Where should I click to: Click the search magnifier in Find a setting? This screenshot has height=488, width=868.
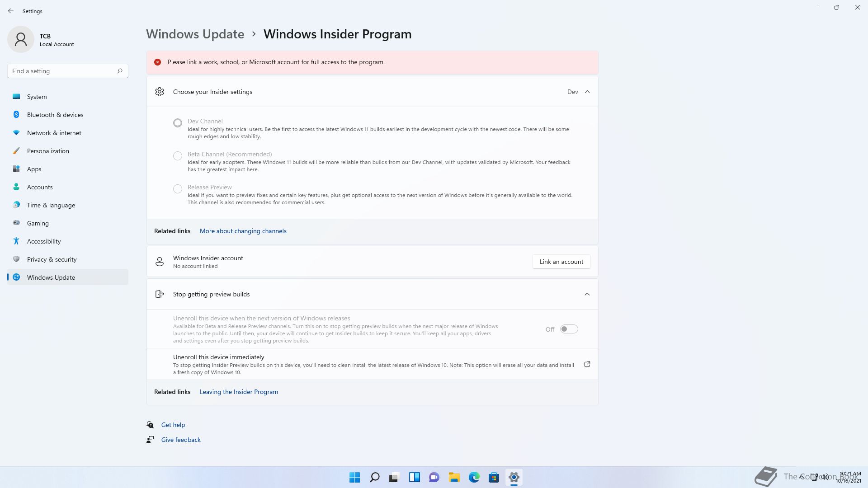pyautogui.click(x=120, y=71)
